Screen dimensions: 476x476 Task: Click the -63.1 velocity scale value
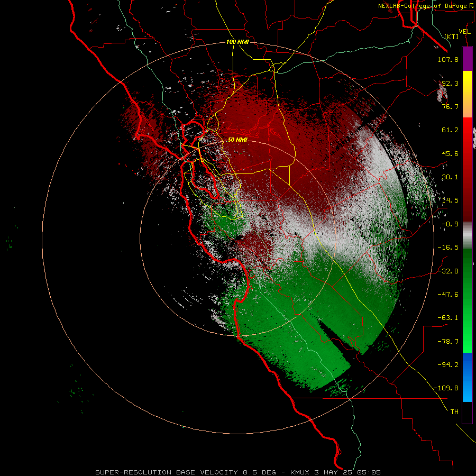448,318
